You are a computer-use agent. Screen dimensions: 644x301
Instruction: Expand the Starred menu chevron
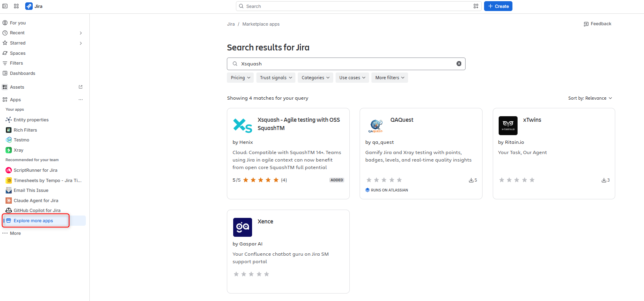coord(81,43)
